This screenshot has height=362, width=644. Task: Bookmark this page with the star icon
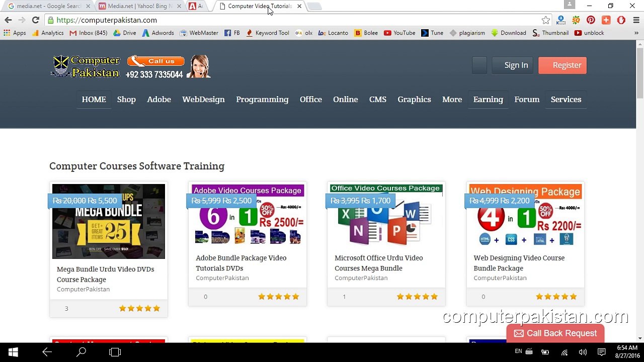[x=546, y=20]
